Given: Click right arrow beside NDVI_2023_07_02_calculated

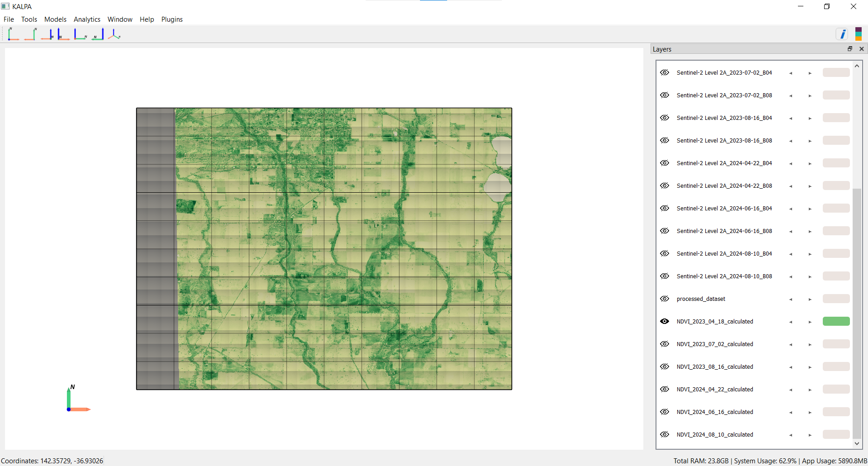Looking at the screenshot, I should pyautogui.click(x=810, y=345).
